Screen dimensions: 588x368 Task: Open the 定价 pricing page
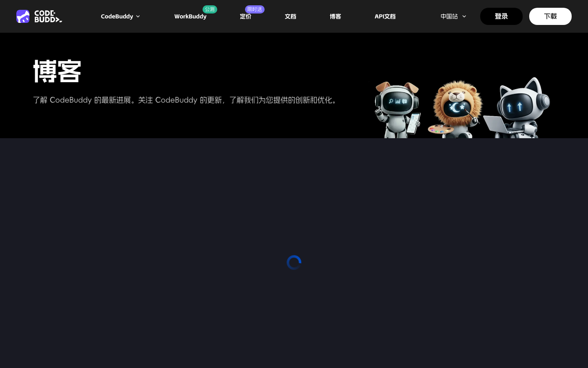(245, 16)
